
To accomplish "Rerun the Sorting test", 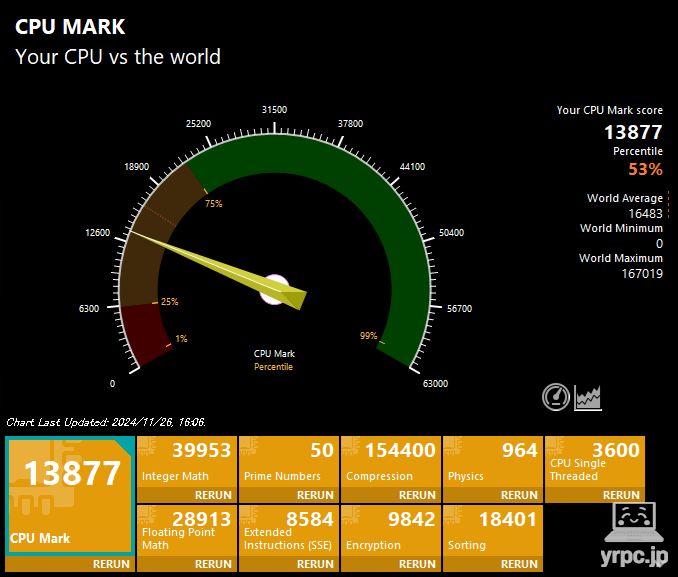I will pyautogui.click(x=519, y=564).
